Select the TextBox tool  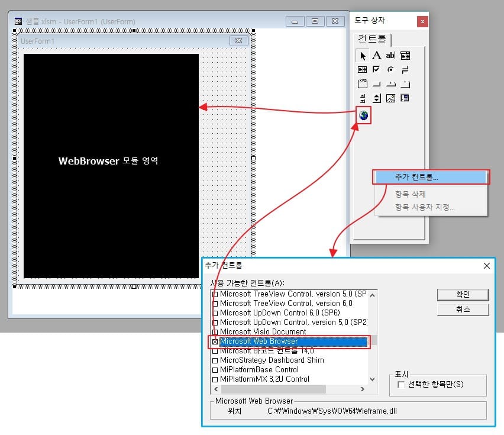(x=390, y=56)
